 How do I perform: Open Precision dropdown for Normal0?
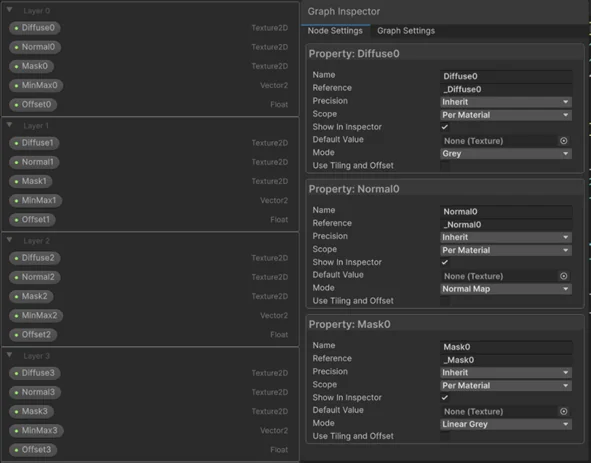[506, 237]
